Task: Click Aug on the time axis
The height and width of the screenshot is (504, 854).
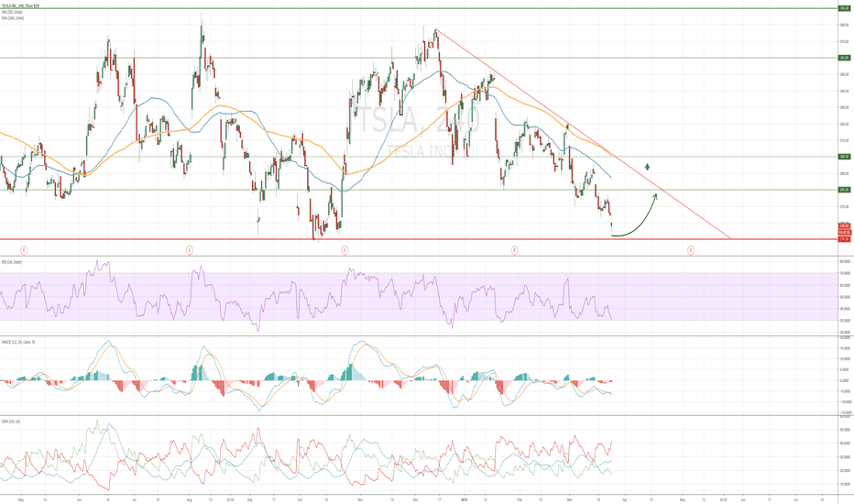Action: pos(190,499)
